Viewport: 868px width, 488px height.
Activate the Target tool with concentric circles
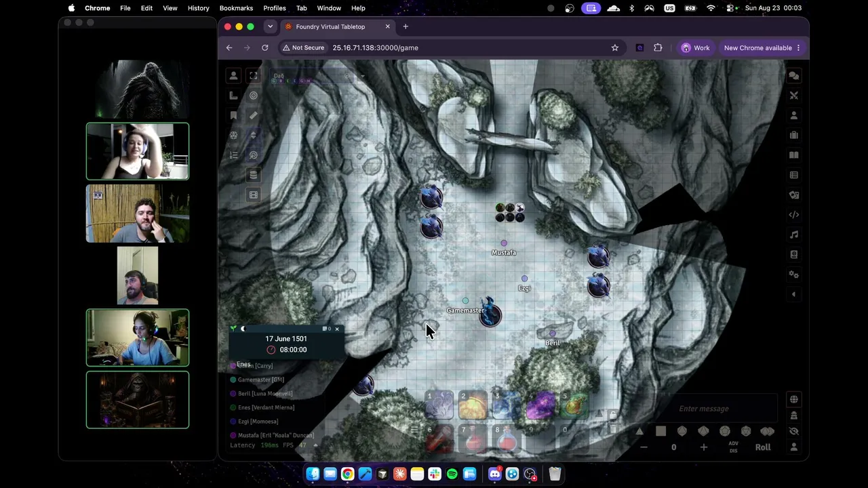(x=254, y=96)
